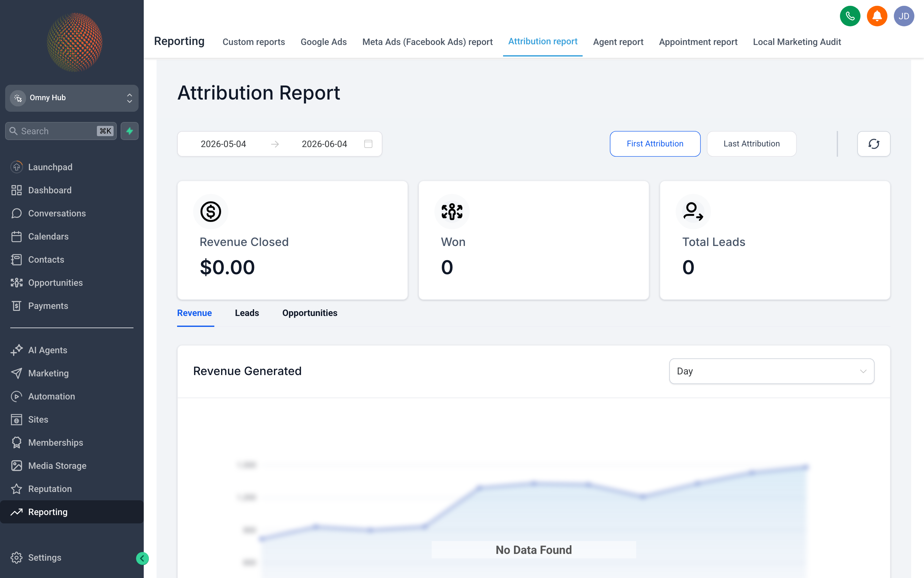Viewport: 924px width, 578px height.
Task: Click the AI Agents sparkle icon
Action: [16, 350]
